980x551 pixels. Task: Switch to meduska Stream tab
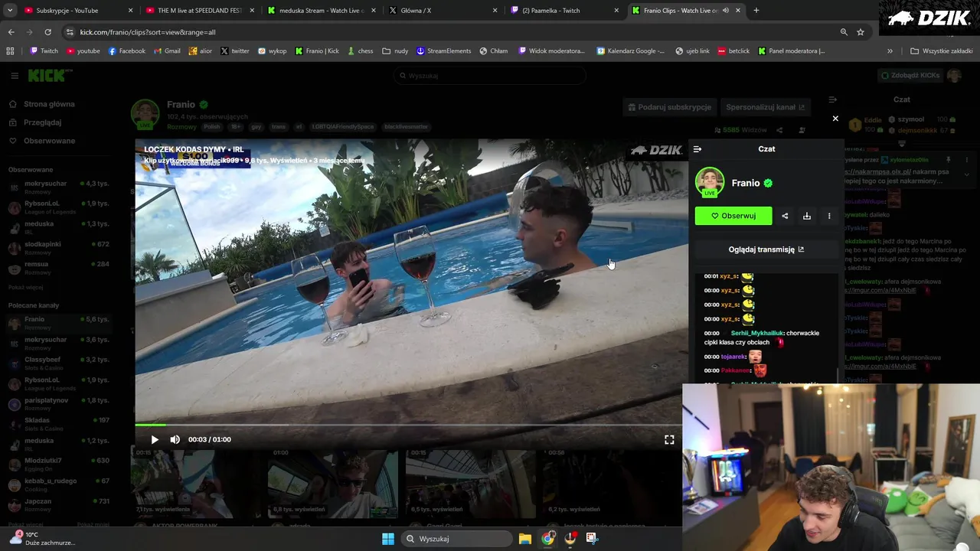(320, 11)
